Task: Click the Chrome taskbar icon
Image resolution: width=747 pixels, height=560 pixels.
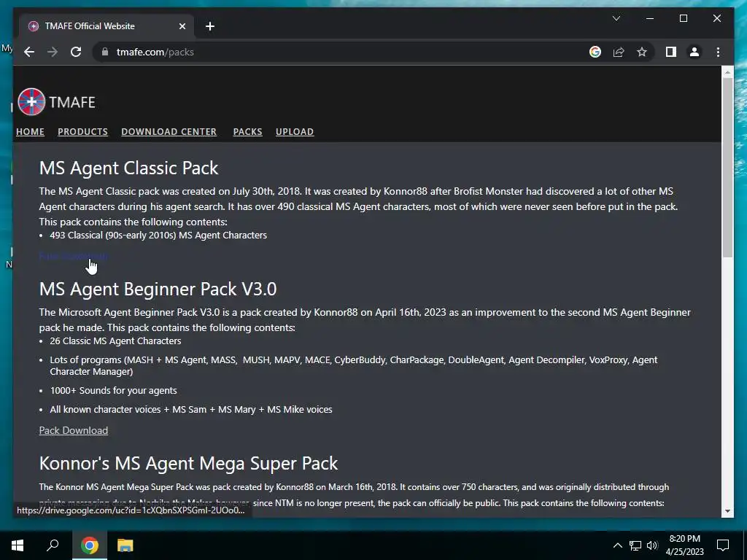Action: click(90, 545)
